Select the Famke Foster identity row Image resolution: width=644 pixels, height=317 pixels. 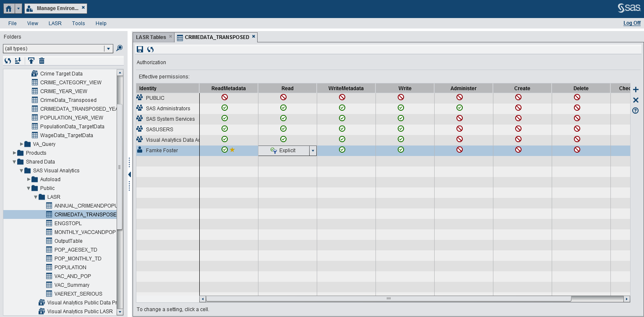pos(168,150)
